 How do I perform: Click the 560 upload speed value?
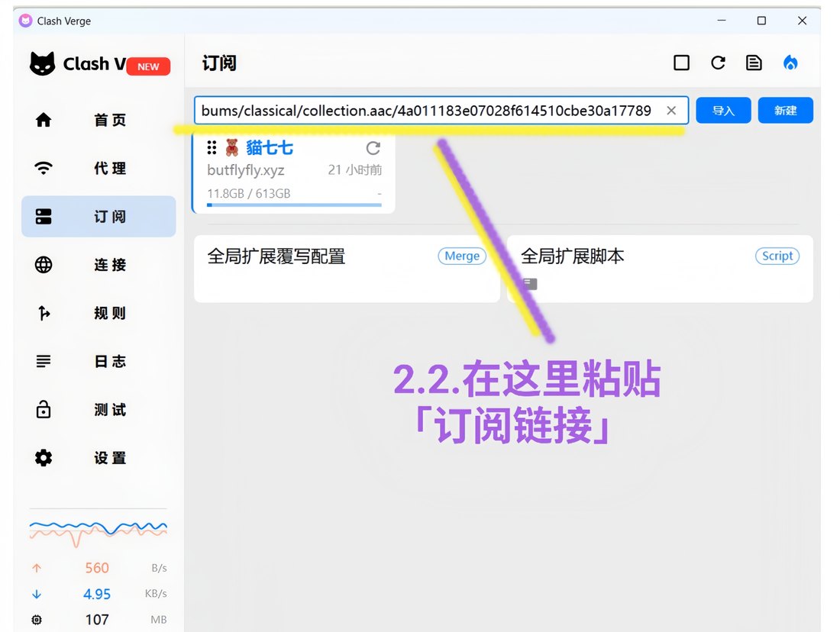pos(97,568)
